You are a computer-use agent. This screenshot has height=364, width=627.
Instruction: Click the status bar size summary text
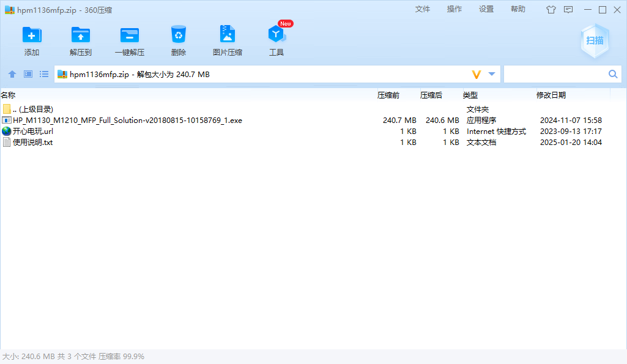point(73,357)
